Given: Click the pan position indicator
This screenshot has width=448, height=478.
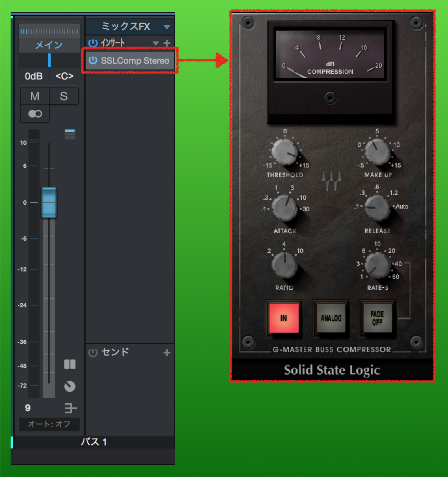Looking at the screenshot, I should point(49,60).
